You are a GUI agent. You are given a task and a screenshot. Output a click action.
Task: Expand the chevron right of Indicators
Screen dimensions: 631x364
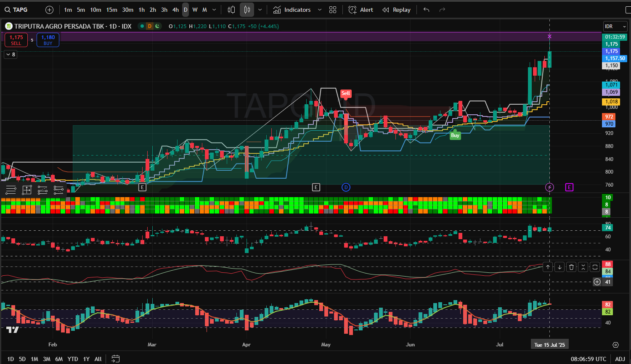coord(319,10)
